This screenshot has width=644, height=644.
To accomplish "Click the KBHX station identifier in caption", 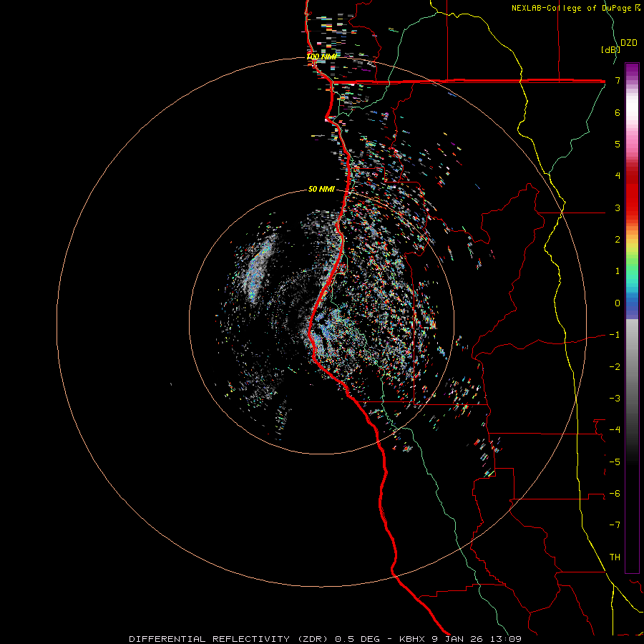I will pyautogui.click(x=413, y=639).
